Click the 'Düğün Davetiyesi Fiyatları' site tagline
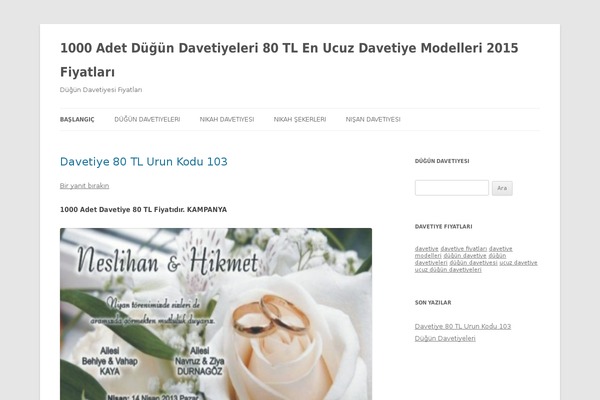This screenshot has width=600, height=400. pos(101,90)
